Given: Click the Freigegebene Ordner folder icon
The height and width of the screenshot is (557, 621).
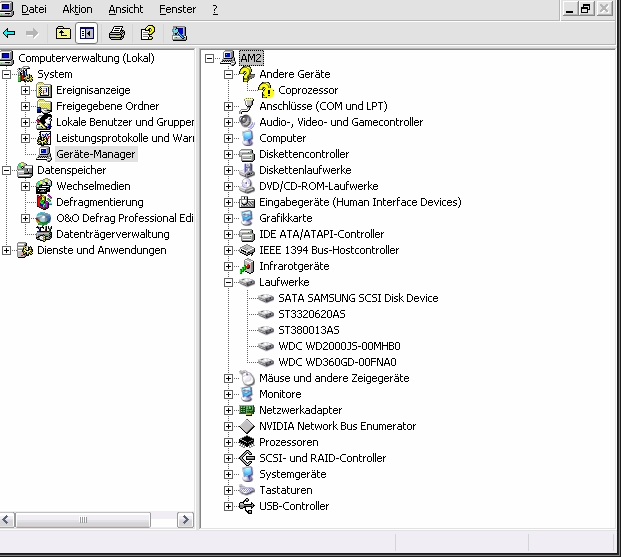Looking at the screenshot, I should tap(44, 106).
